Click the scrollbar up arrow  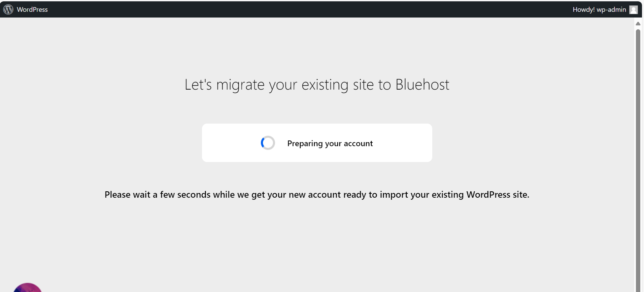tap(638, 24)
